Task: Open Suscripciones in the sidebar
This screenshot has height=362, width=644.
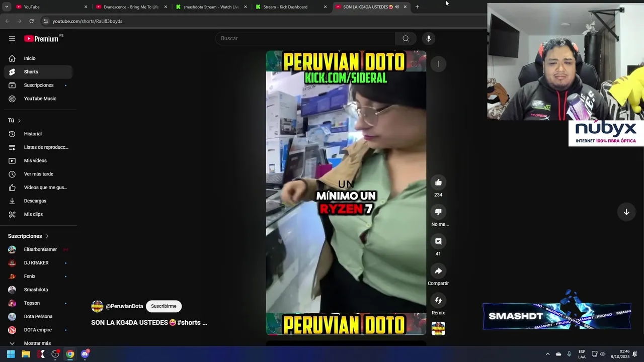Action: 38,85
